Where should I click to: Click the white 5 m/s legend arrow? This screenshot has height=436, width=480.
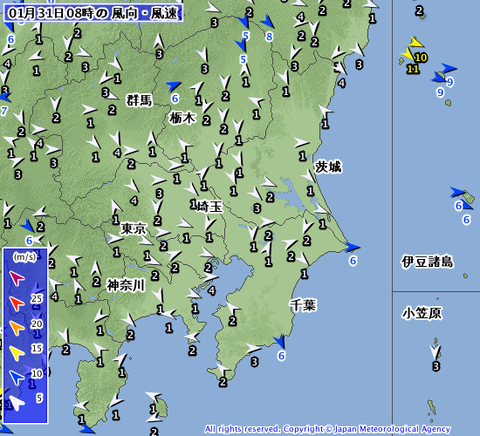[17, 403]
